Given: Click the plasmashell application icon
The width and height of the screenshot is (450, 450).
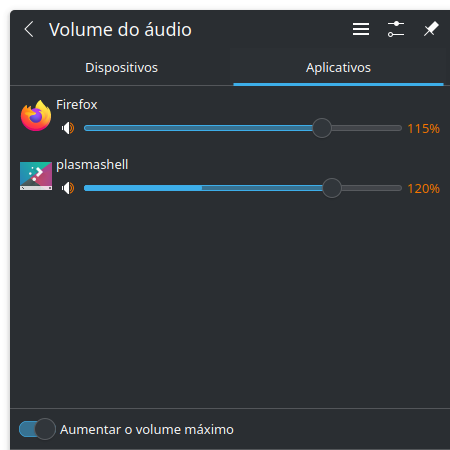Looking at the screenshot, I should (36, 176).
